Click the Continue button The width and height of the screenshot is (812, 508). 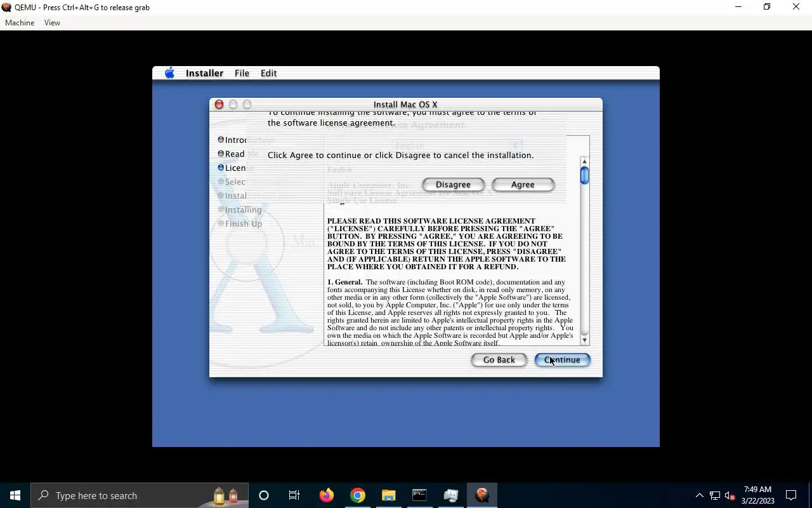562,359
